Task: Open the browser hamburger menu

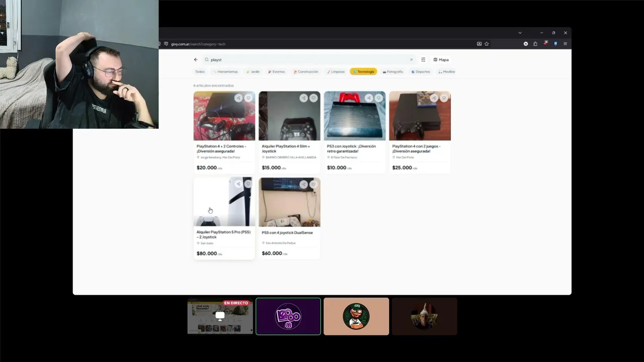Action: tap(565, 44)
